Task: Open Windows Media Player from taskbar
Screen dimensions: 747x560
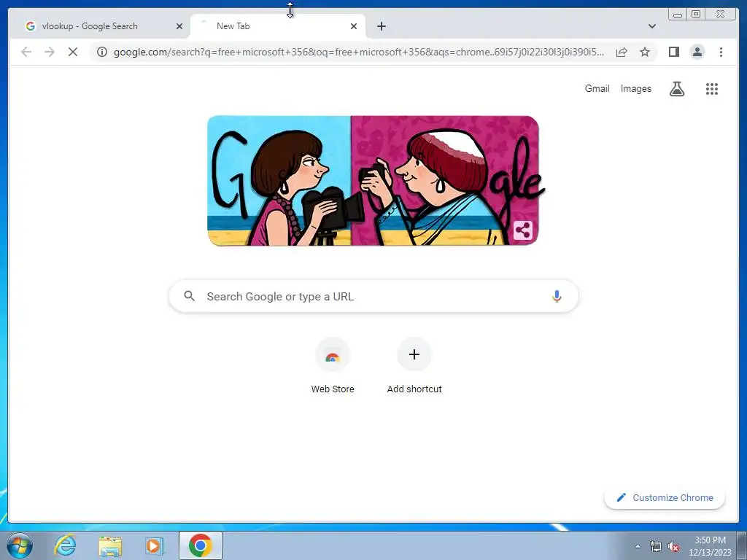Action: [x=154, y=545]
